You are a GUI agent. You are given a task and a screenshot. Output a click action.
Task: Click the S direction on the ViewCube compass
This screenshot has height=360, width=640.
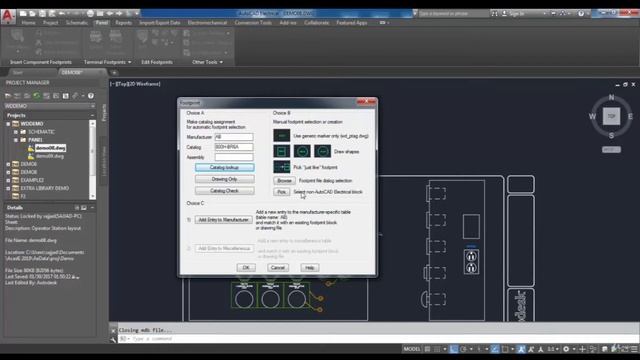(611, 136)
